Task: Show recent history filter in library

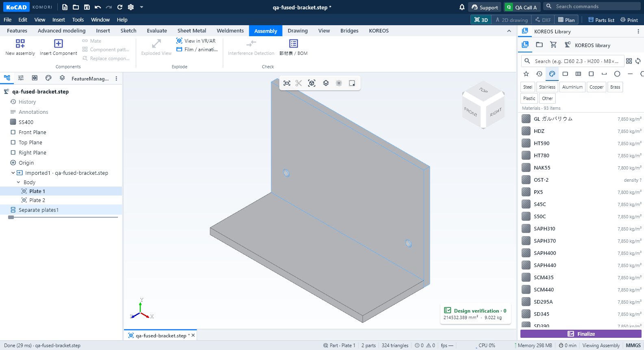Action: point(539,74)
